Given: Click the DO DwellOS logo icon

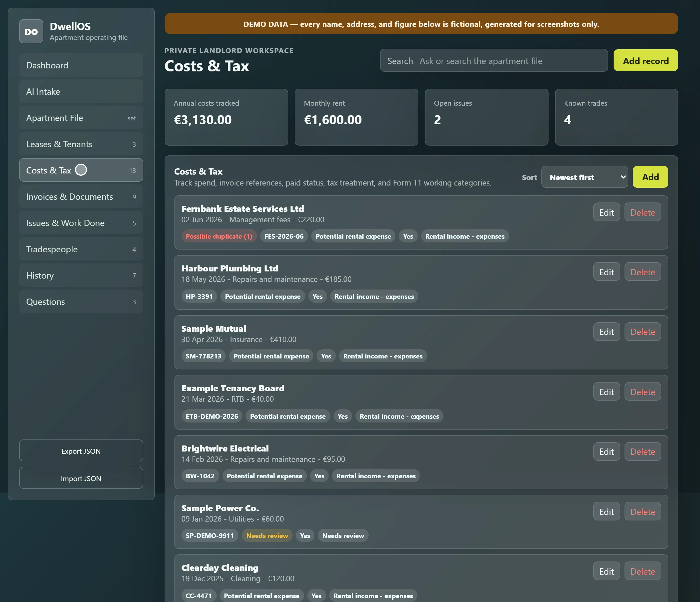Looking at the screenshot, I should click(x=31, y=31).
